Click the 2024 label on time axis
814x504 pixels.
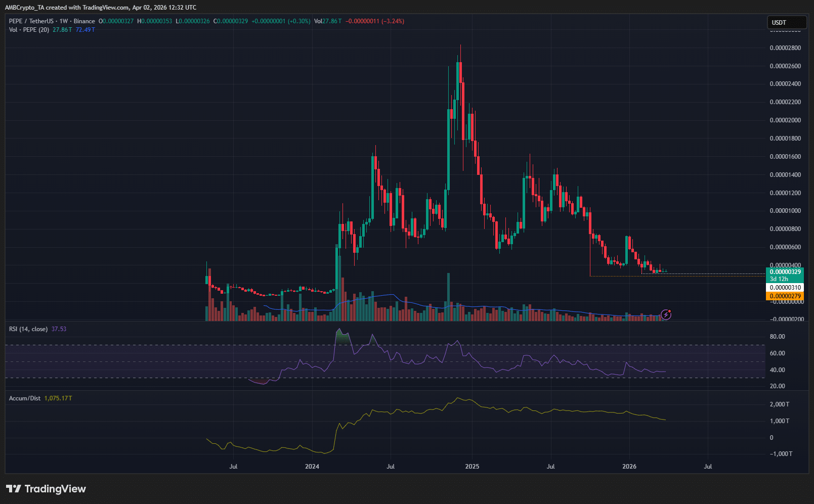[312, 467]
